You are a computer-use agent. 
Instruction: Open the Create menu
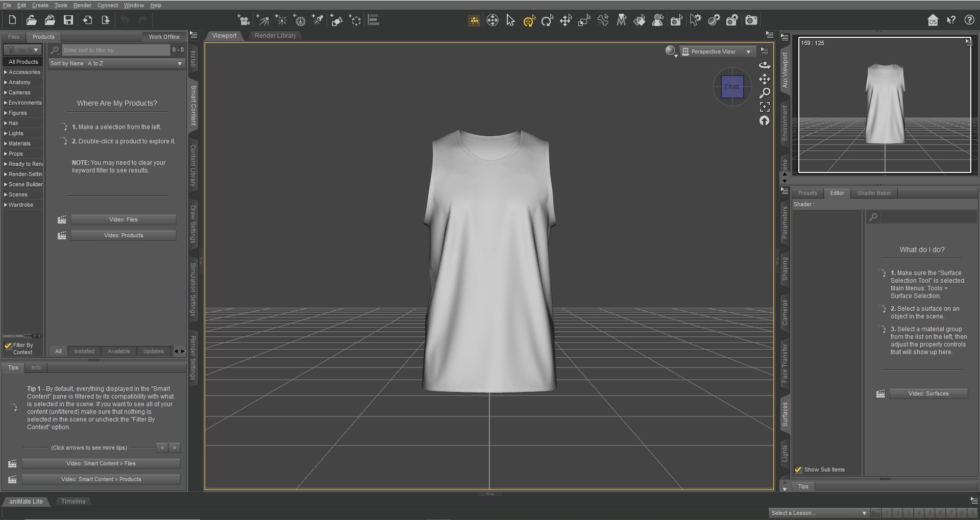40,5
